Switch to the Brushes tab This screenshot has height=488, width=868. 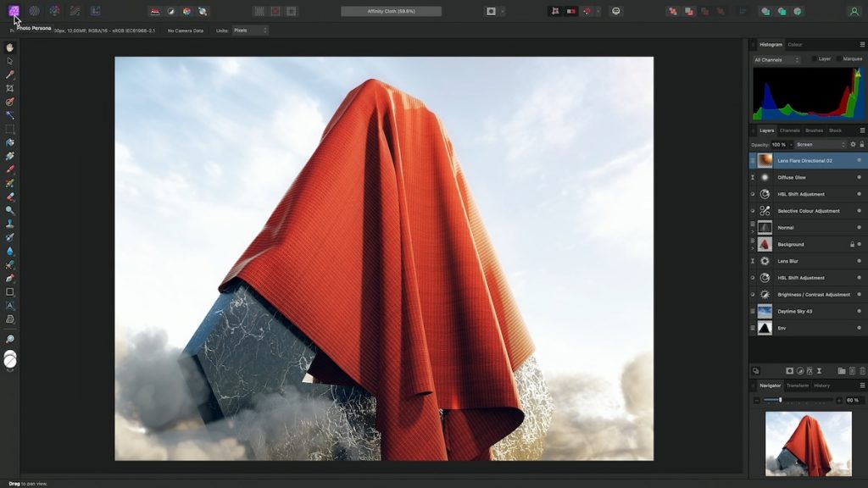(x=814, y=130)
